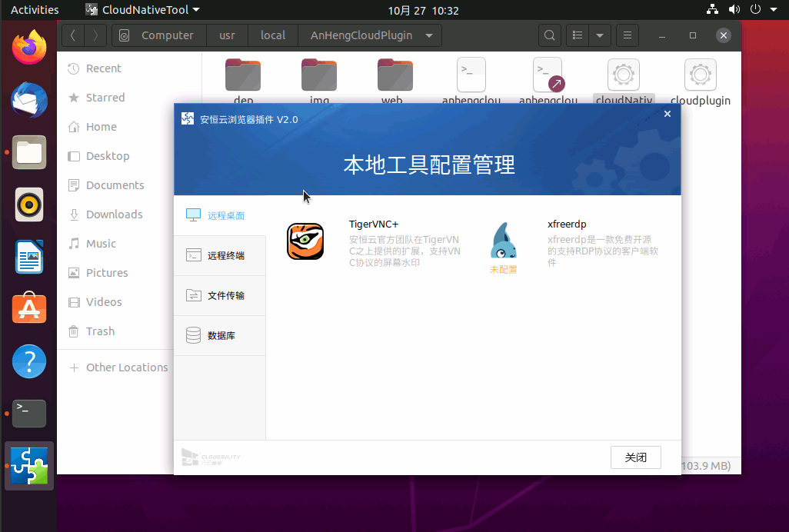The image size is (789, 532).
Task: Switch to the 远程桌面 tab
Action: coord(220,216)
